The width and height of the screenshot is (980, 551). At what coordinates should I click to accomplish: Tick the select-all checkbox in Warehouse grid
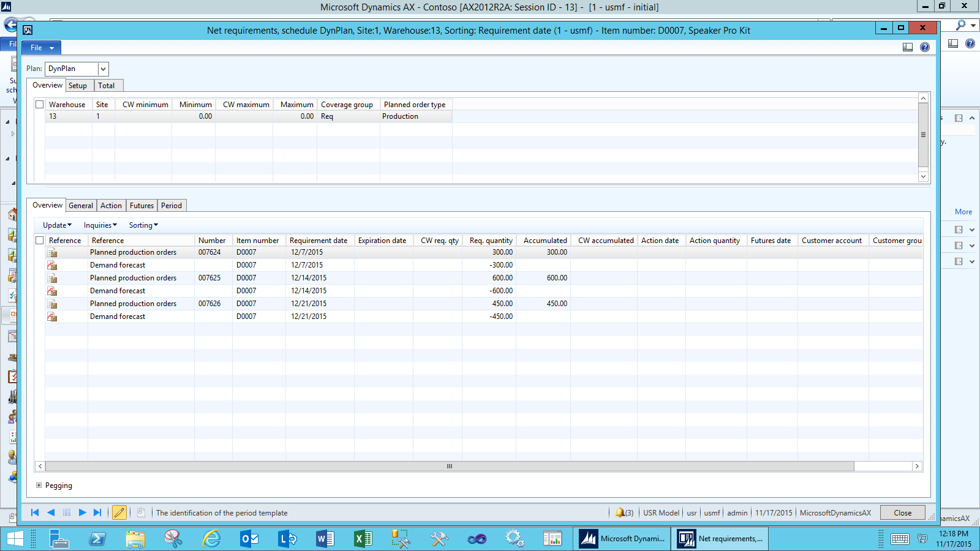click(40, 105)
